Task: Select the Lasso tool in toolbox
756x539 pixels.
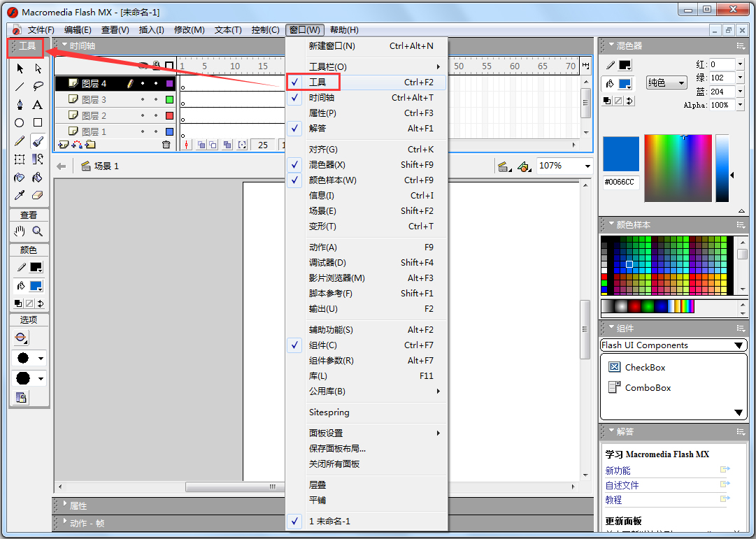Action: tap(38, 87)
